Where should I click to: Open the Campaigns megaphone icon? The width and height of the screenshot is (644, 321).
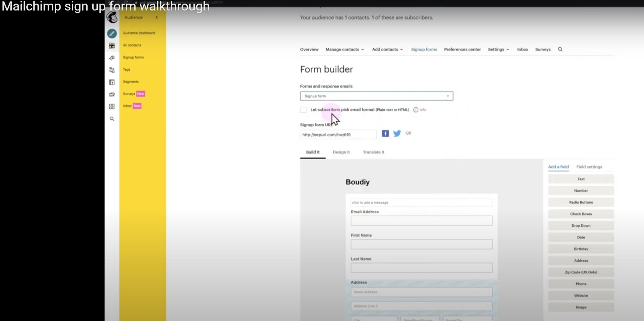[112, 58]
